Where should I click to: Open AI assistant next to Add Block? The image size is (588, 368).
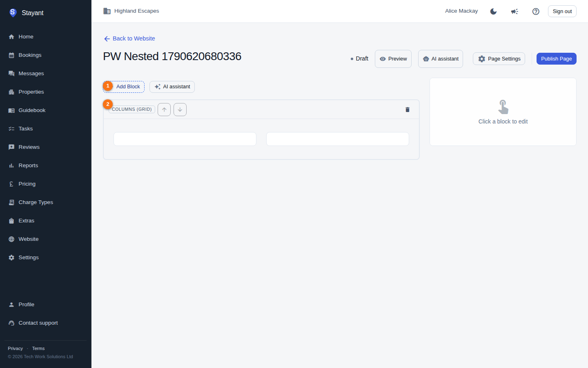coord(172,87)
